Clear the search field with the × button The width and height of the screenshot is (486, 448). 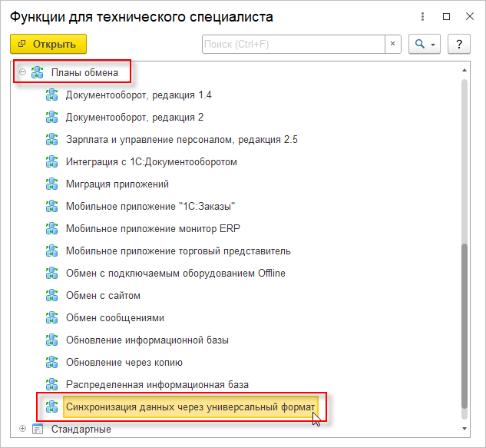[393, 44]
